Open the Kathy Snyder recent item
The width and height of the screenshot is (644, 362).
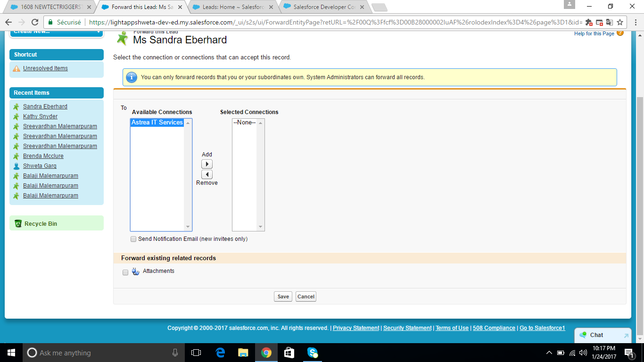40,116
